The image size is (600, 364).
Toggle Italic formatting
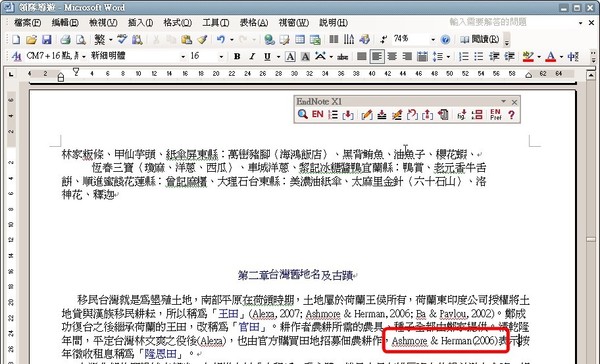(x=252, y=57)
